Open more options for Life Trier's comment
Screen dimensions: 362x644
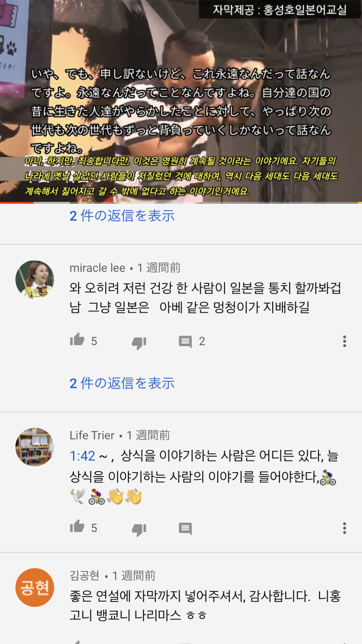click(344, 528)
